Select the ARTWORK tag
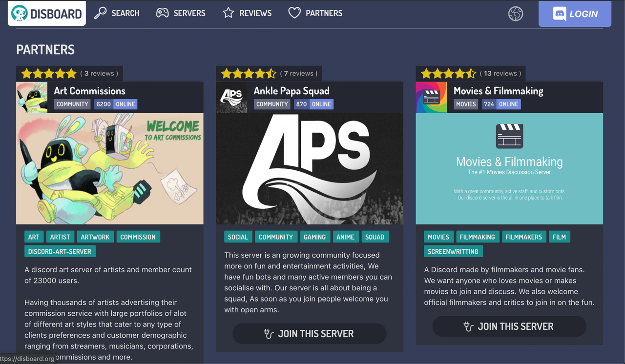The width and height of the screenshot is (625, 364). 95,237
